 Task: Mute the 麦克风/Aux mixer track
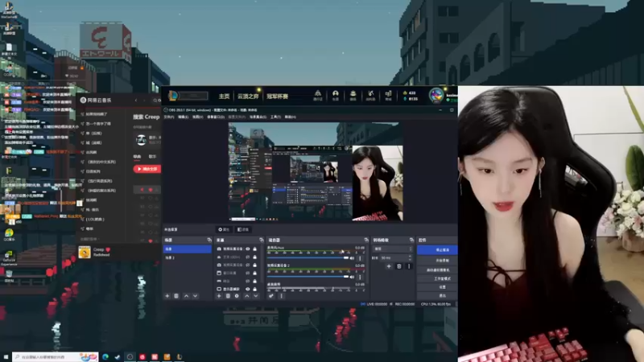click(x=353, y=257)
